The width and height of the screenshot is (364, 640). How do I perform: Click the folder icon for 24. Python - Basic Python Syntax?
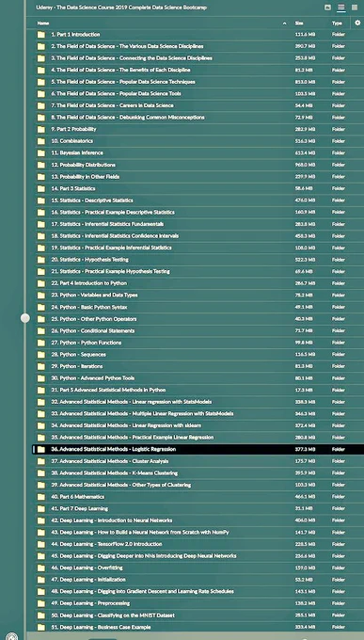click(x=41, y=307)
